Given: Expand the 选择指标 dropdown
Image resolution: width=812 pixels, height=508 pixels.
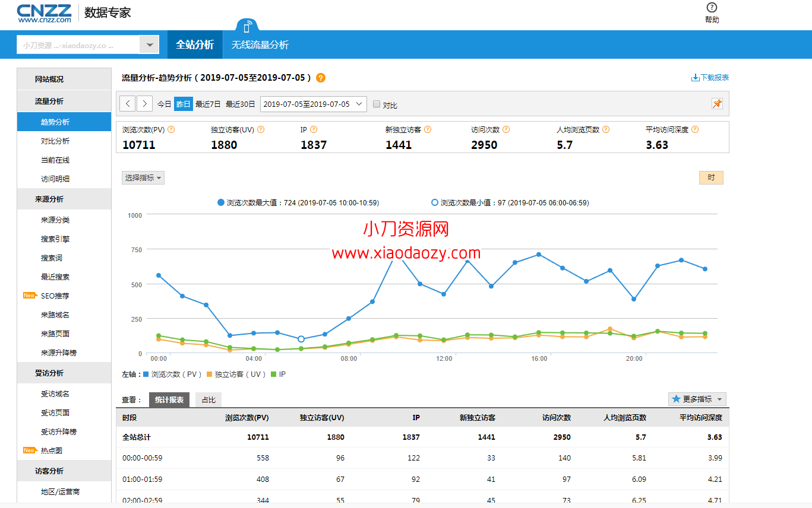Looking at the screenshot, I should tap(143, 177).
